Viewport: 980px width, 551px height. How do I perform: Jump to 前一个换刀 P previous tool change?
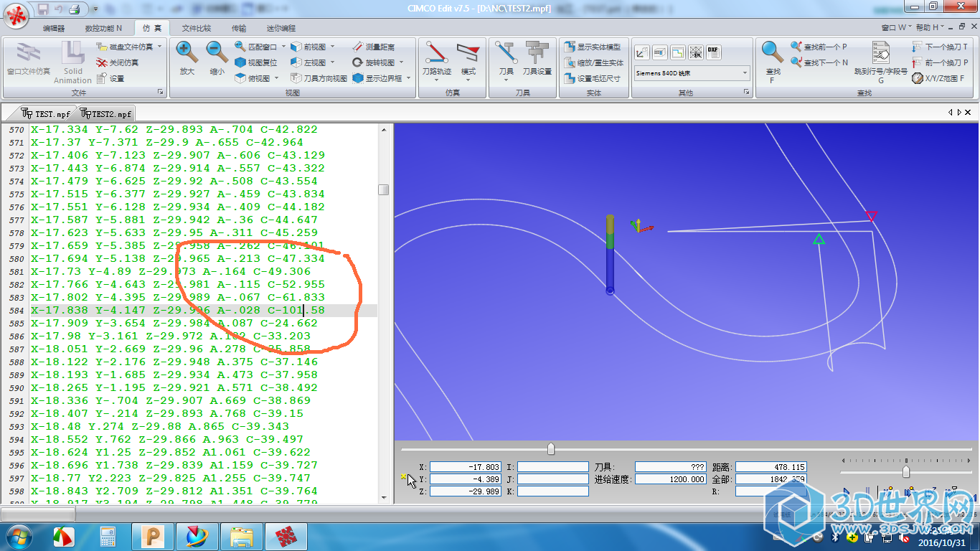(940, 62)
